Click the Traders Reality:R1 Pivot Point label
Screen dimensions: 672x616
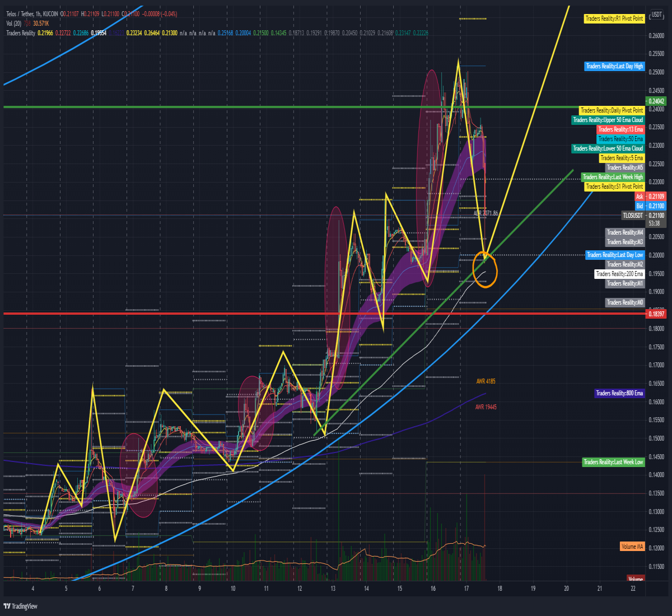tap(614, 18)
